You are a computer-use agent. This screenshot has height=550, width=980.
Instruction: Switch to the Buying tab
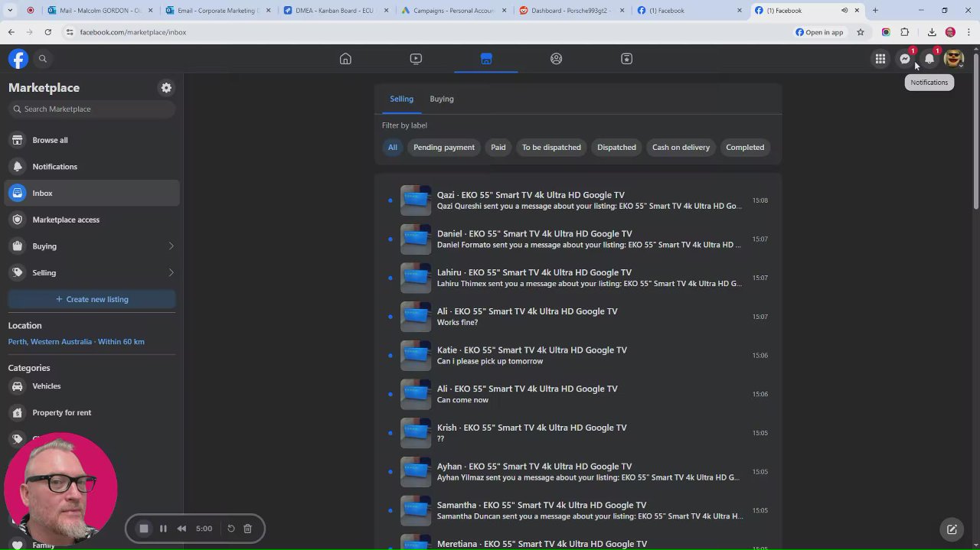pos(442,99)
